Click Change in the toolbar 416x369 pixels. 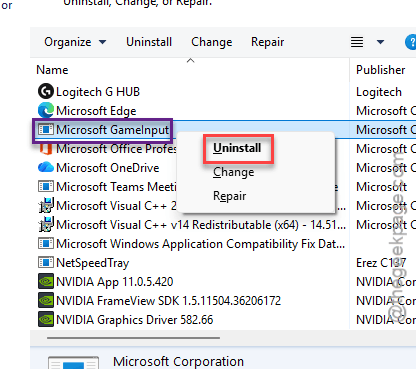tap(212, 42)
